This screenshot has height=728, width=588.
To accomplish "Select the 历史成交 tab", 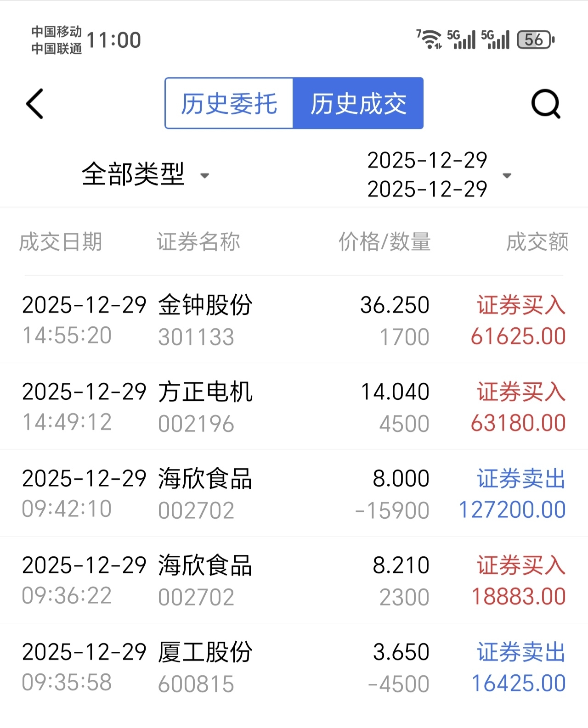I will point(358,103).
